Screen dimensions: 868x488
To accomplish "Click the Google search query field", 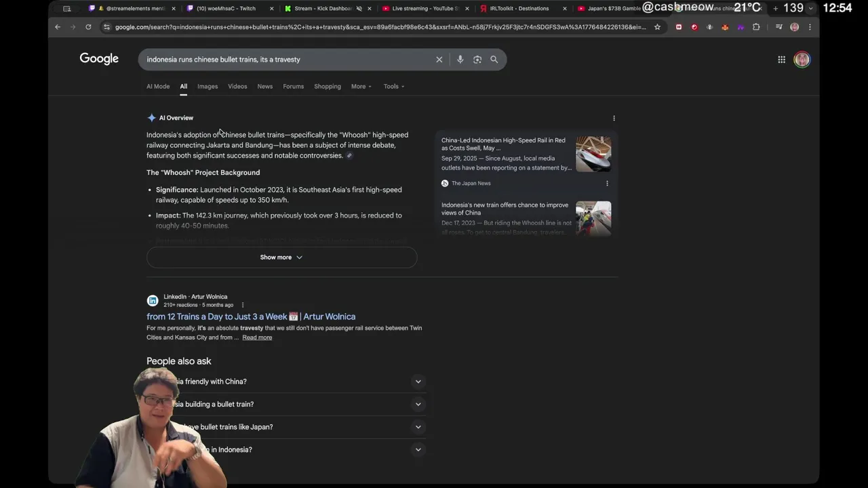I will pyautogui.click(x=288, y=60).
